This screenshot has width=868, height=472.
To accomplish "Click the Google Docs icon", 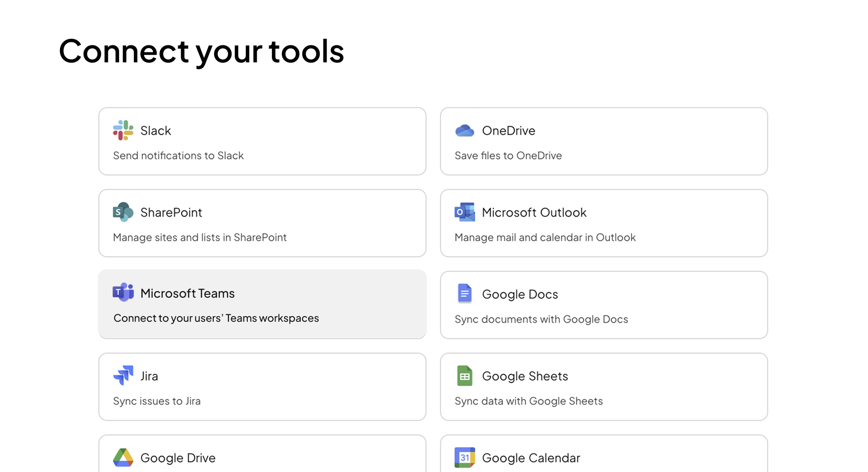I will pyautogui.click(x=465, y=293).
